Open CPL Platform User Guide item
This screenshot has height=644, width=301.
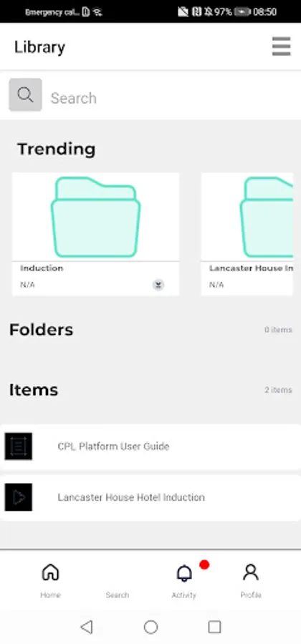click(150, 447)
